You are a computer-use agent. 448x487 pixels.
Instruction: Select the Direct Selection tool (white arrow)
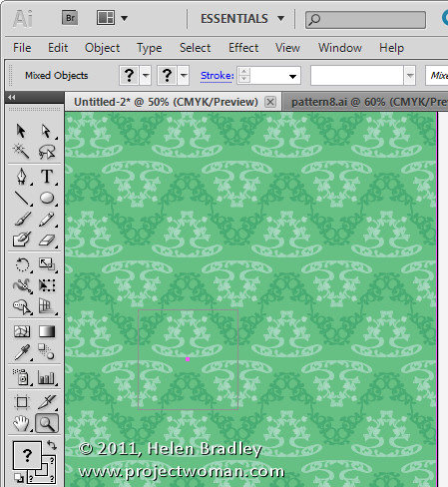pyautogui.click(x=47, y=131)
